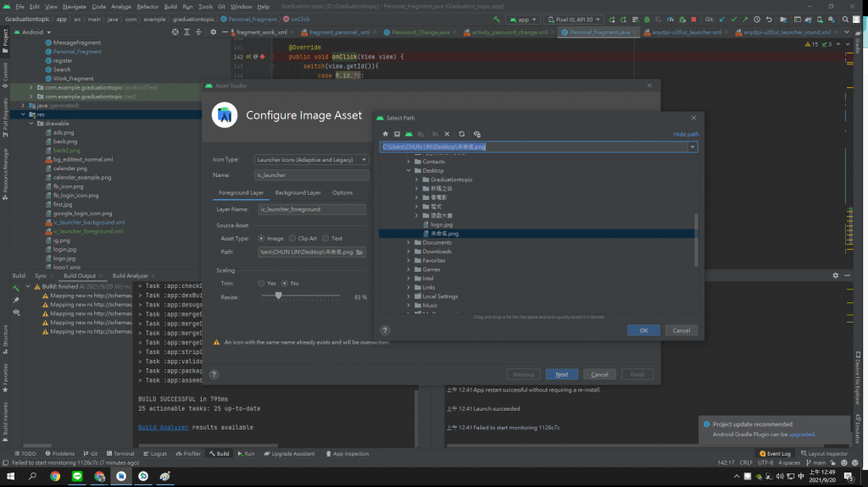868x487 pixels.
Task: Switch to the Background Layer tab
Action: click(298, 193)
